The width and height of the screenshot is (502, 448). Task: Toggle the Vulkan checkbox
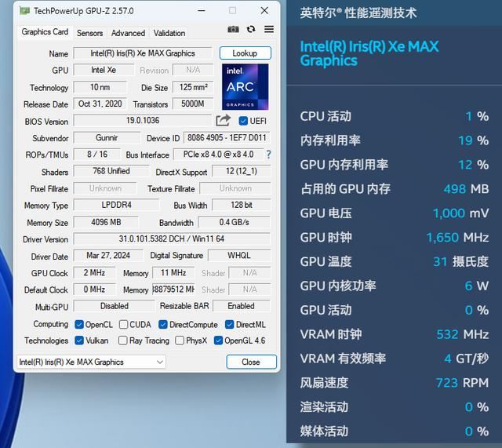tap(79, 341)
